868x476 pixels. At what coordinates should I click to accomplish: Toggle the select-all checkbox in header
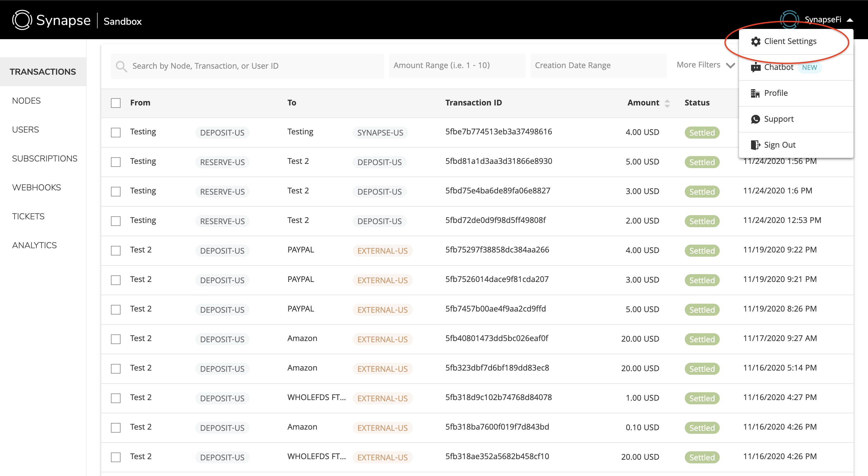click(115, 103)
